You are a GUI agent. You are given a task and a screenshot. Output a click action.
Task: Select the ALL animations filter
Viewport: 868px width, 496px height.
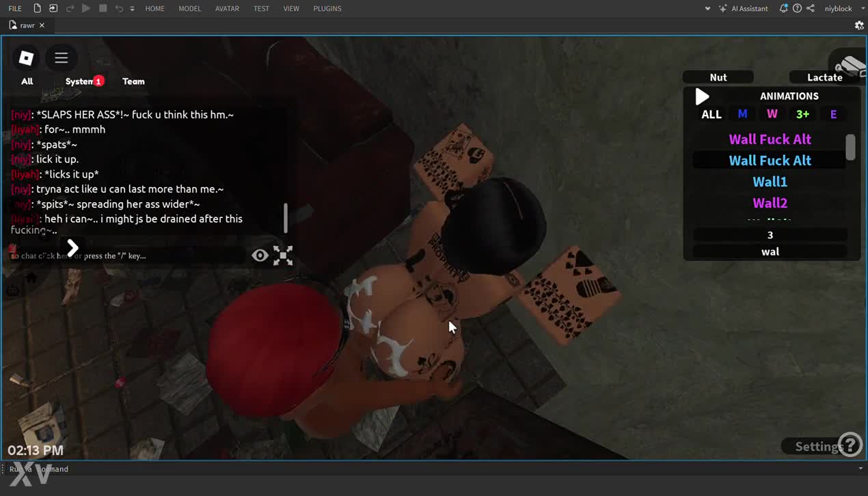tap(711, 114)
